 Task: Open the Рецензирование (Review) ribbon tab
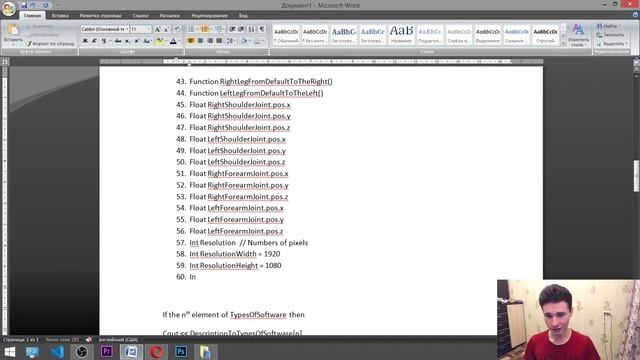pyautogui.click(x=209, y=16)
